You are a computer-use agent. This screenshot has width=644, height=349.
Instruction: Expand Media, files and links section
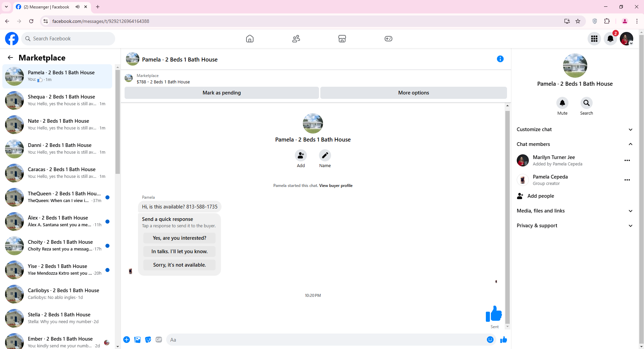pyautogui.click(x=574, y=211)
